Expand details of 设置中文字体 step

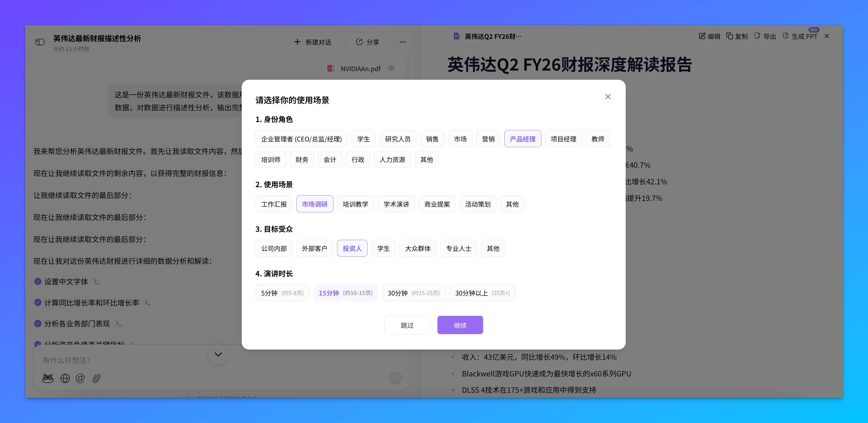point(96,282)
